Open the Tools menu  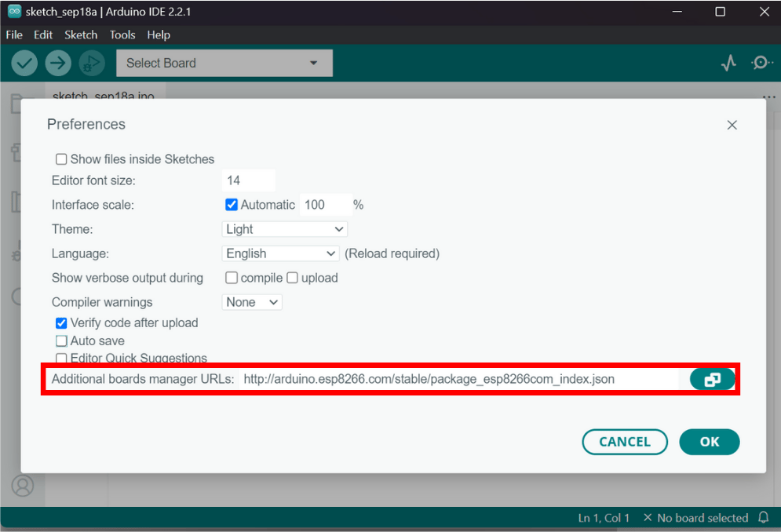click(x=122, y=35)
